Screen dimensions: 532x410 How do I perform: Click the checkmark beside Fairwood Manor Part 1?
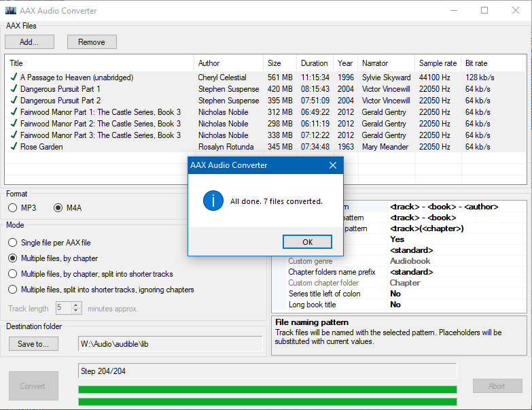(x=14, y=112)
